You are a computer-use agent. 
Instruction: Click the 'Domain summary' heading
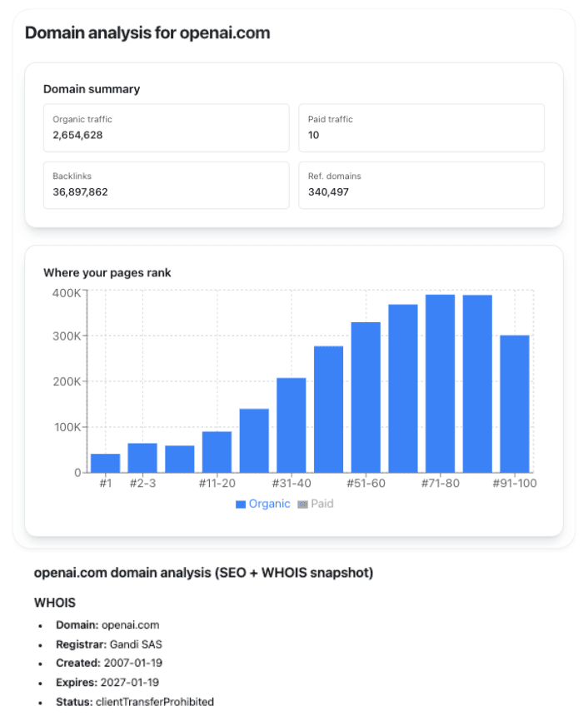[92, 89]
